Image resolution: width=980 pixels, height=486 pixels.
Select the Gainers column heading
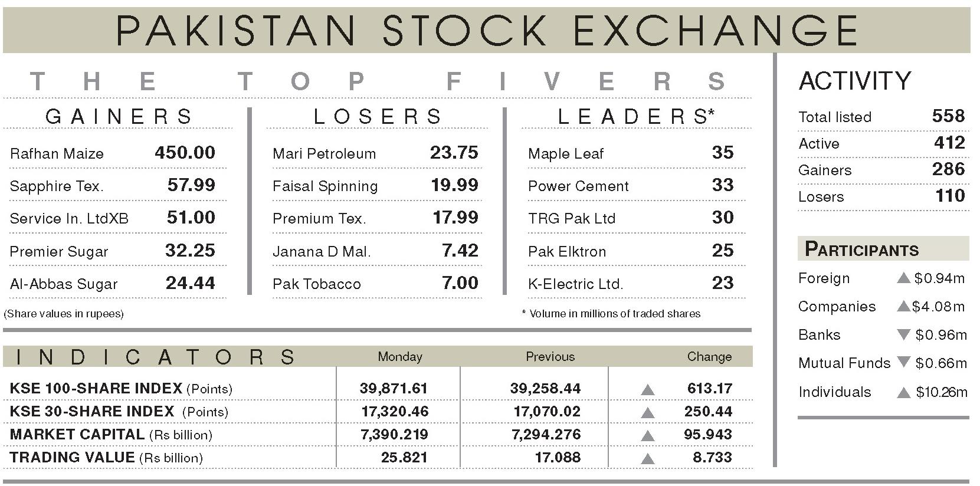(x=119, y=116)
